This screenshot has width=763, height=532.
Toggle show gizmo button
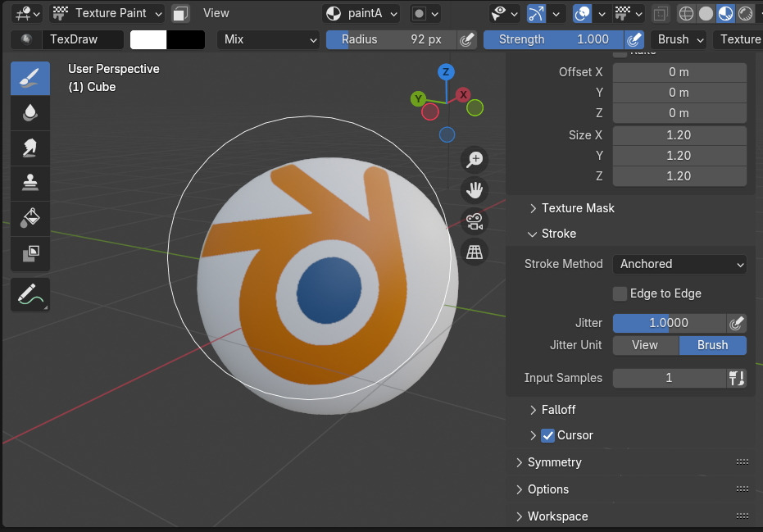536,14
